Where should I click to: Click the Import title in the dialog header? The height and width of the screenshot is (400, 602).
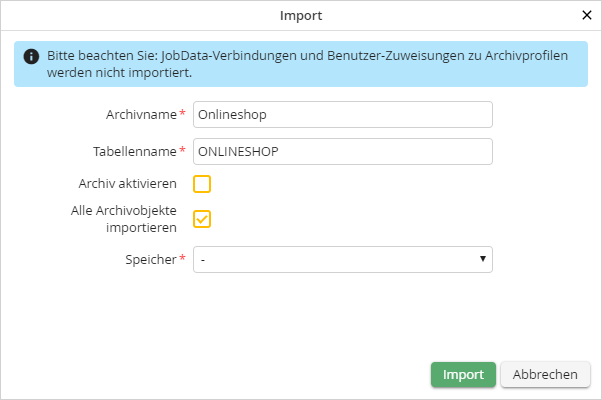301,16
